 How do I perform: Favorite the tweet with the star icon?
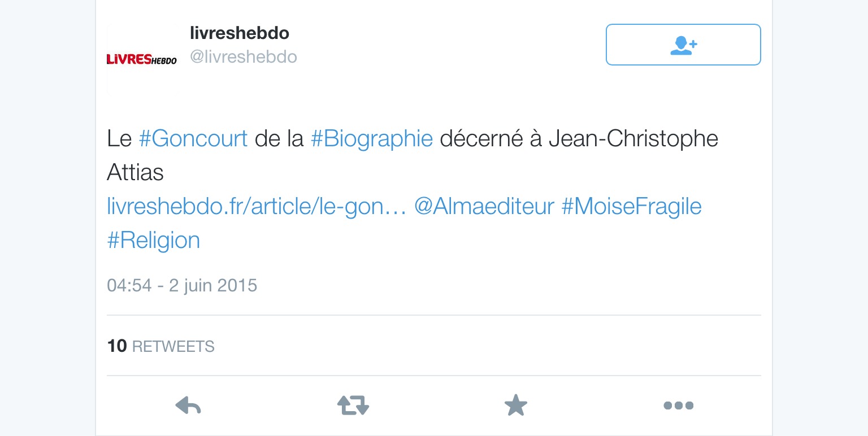pos(515,405)
